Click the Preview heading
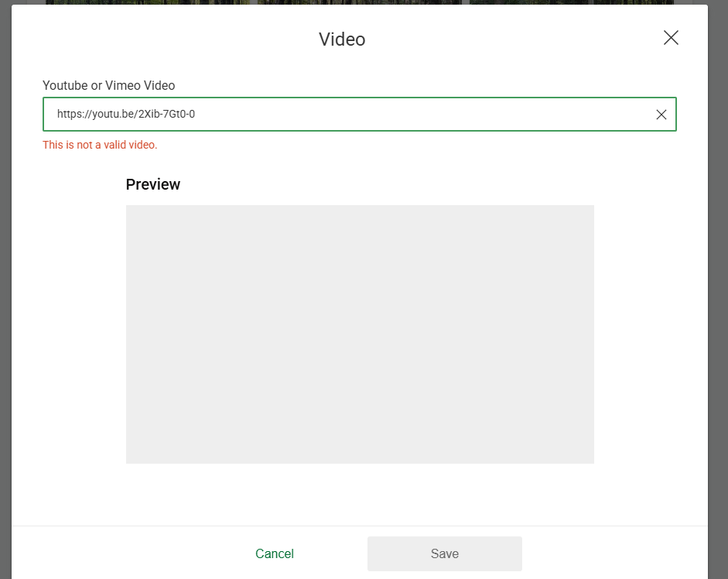Screen dimensions: 728x579 click(x=153, y=184)
